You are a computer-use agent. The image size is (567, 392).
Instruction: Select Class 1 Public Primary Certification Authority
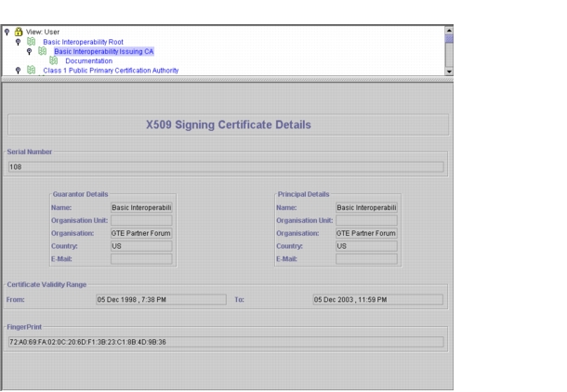[x=111, y=71]
